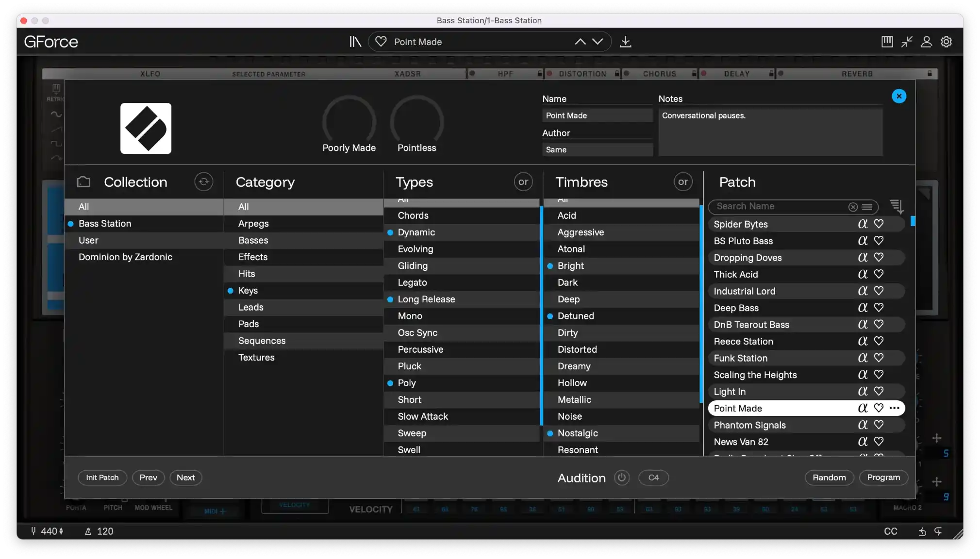Click alpha icon for Funk Station
980x559 pixels.
tap(863, 358)
